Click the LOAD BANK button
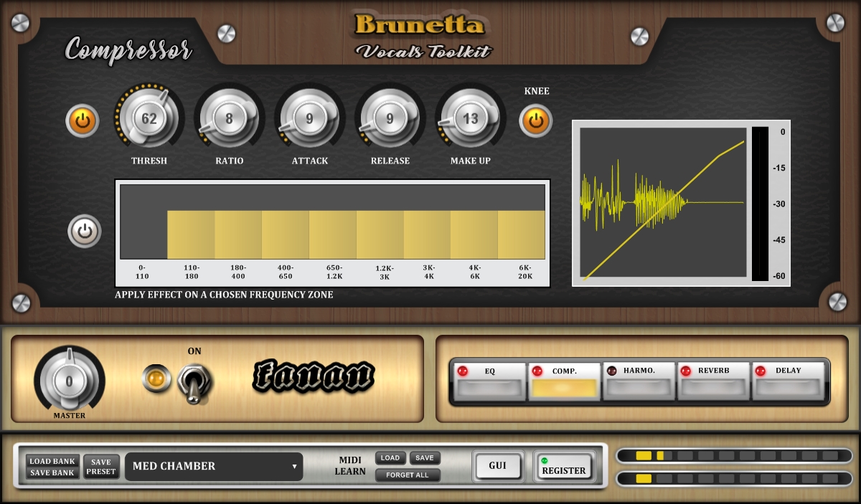 (x=52, y=461)
